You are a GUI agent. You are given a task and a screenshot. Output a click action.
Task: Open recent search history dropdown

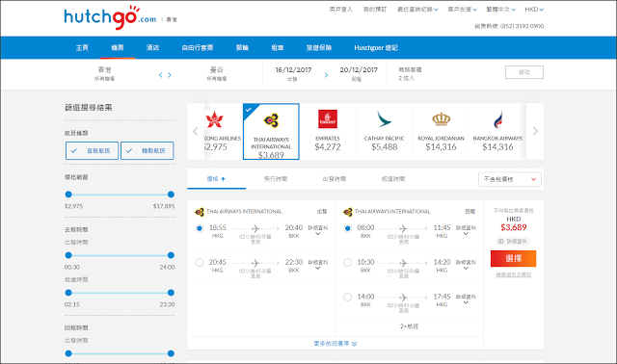417,9
